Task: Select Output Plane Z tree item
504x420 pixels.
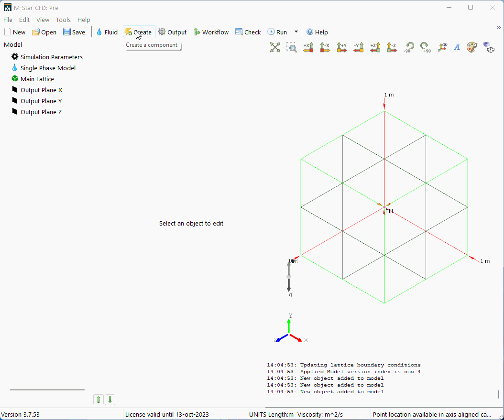Action: click(x=37, y=112)
